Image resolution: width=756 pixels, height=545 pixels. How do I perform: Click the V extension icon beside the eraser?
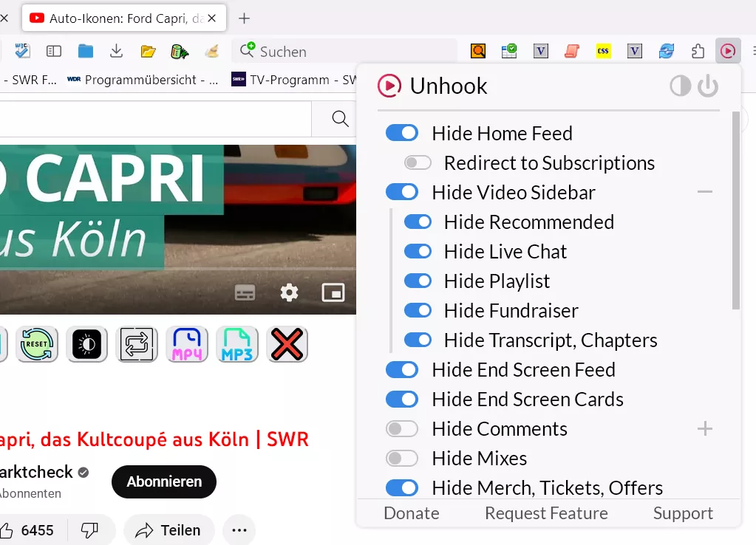coord(540,51)
